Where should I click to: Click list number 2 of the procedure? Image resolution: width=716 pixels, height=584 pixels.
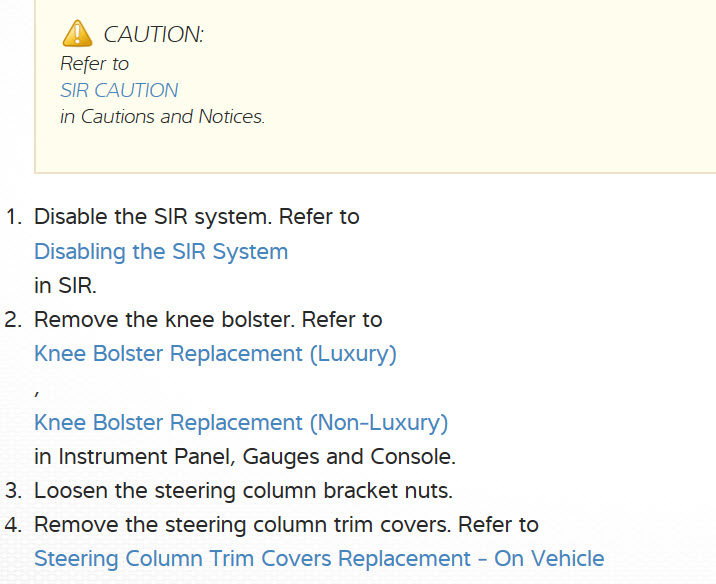point(13,320)
